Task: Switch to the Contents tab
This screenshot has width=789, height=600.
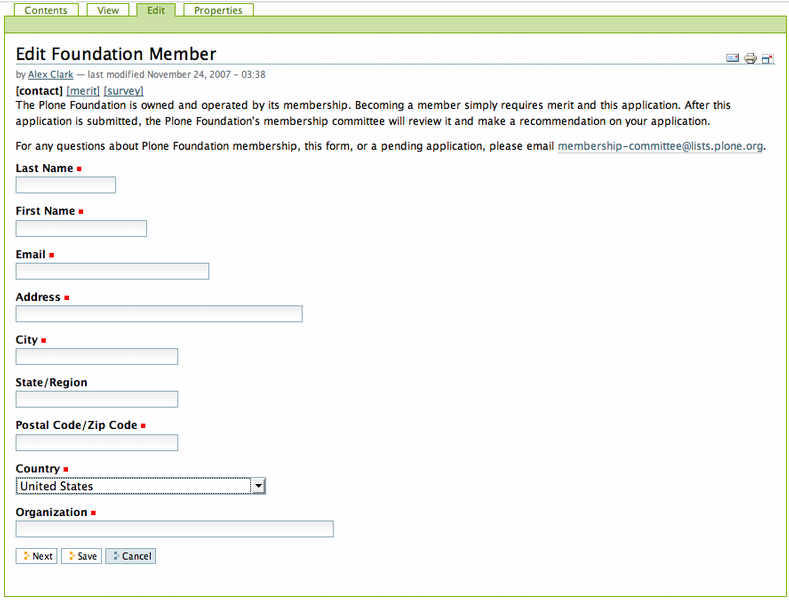Action: coord(46,10)
